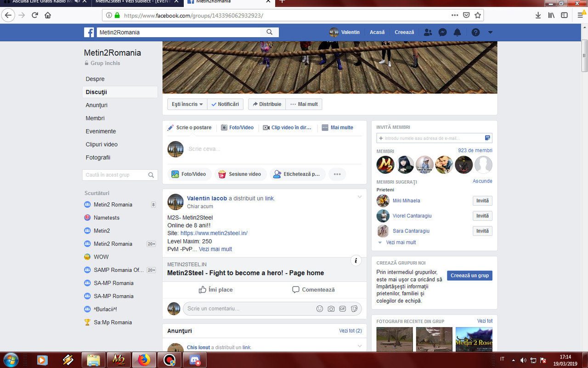This screenshot has width=588, height=368.
Task: Start a Sesiune video
Action: pyautogui.click(x=241, y=174)
